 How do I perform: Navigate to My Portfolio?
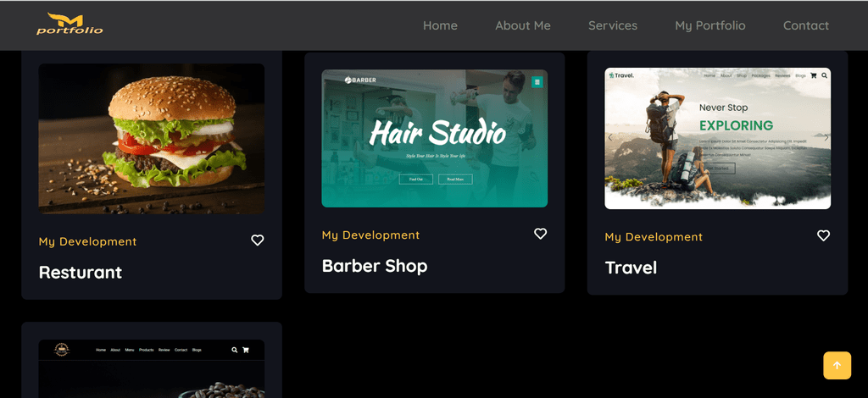coord(710,25)
